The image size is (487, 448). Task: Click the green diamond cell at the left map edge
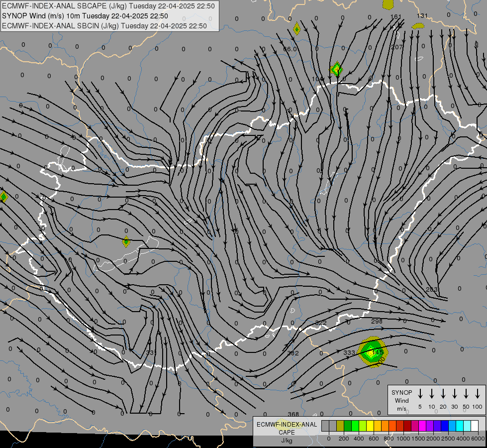click(x=3, y=197)
